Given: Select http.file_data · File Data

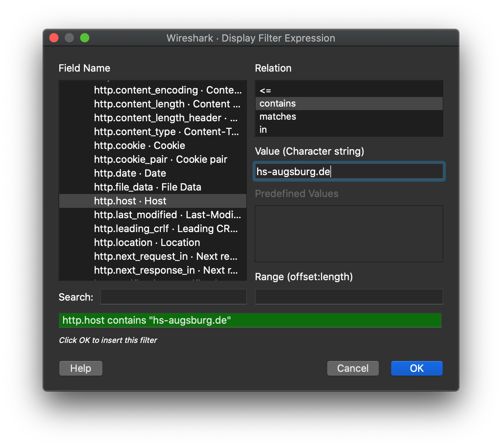Looking at the screenshot, I should (x=147, y=187).
